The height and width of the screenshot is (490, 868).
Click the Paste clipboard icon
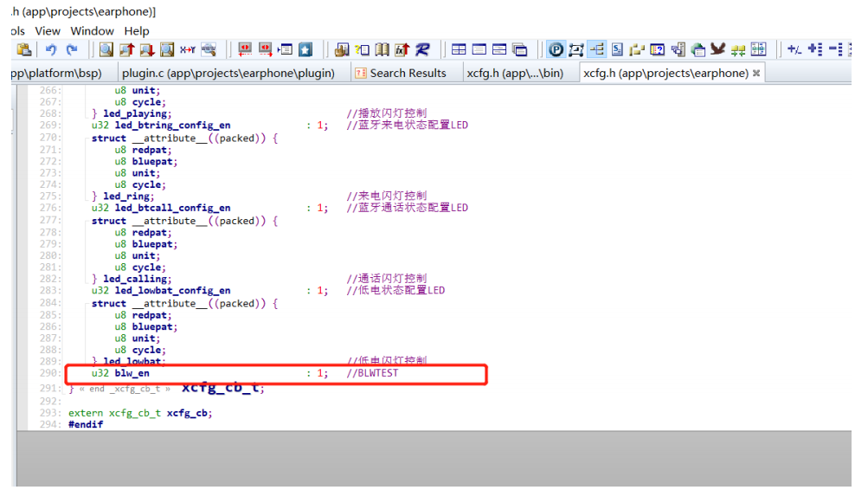coord(24,50)
